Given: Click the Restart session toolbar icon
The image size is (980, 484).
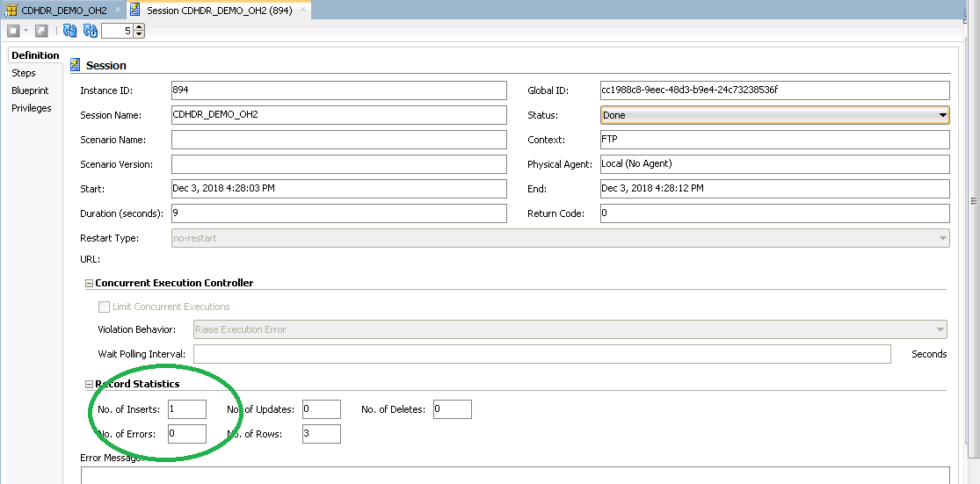Looking at the screenshot, I should (x=41, y=31).
